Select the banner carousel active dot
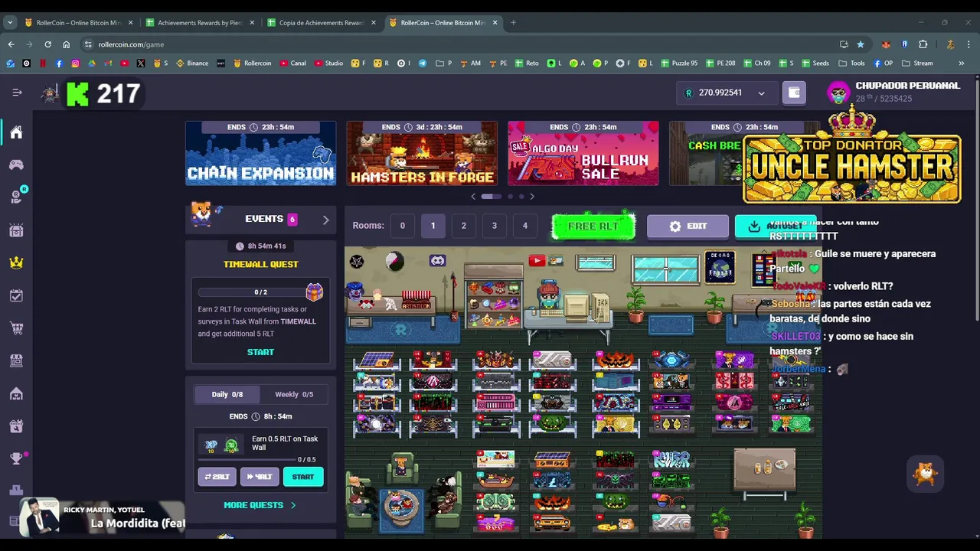 pos(492,197)
